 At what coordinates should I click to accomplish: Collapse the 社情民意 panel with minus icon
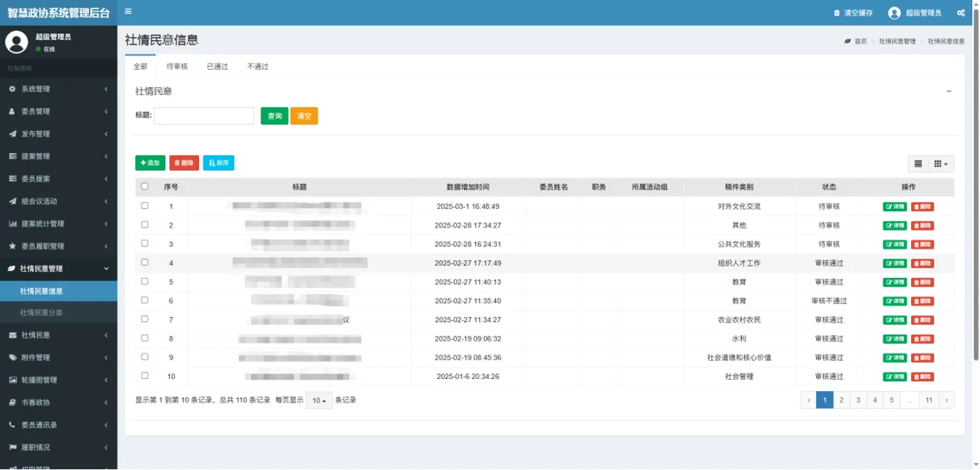(x=949, y=91)
